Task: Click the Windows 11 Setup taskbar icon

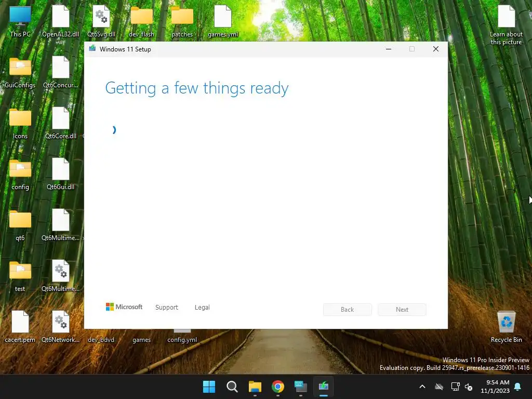Action: pos(323,387)
